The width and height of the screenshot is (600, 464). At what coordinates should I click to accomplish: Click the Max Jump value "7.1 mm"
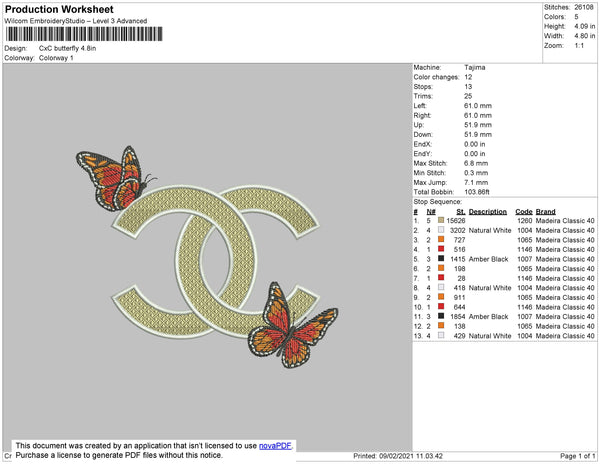point(474,182)
